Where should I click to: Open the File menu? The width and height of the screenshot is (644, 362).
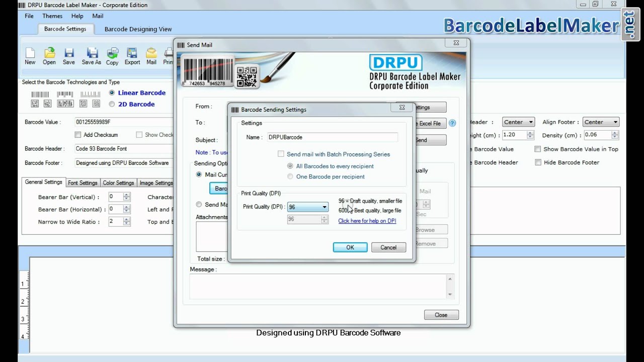tap(29, 16)
